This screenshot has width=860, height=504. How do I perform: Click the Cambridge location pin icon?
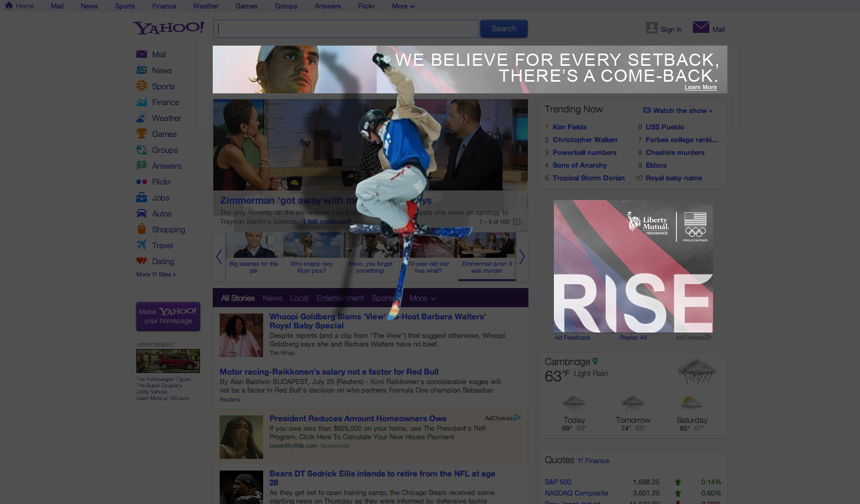595,361
